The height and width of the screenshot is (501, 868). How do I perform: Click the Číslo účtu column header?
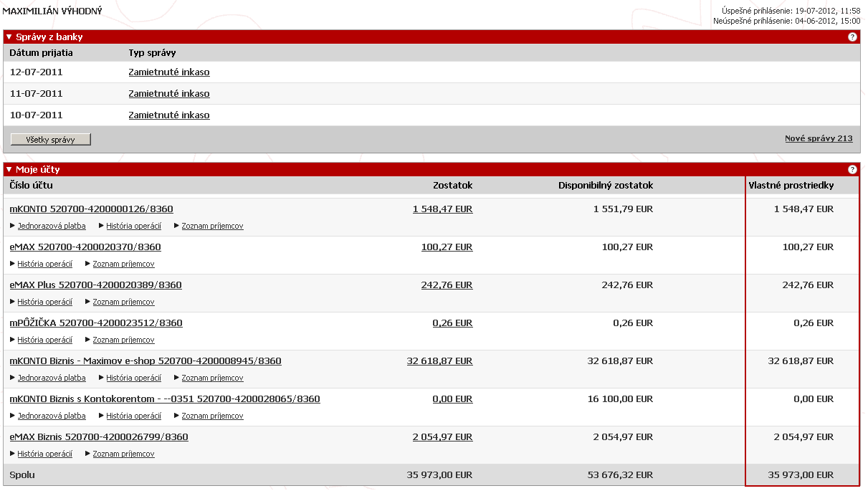click(x=31, y=186)
